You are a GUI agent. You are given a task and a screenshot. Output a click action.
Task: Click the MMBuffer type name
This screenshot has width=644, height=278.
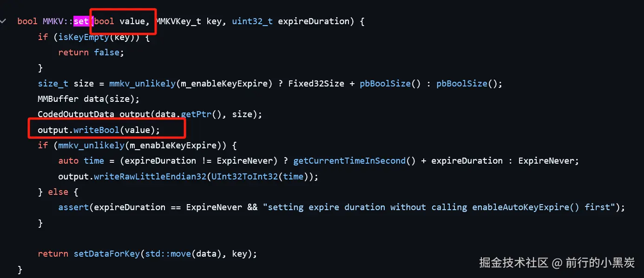pos(59,99)
